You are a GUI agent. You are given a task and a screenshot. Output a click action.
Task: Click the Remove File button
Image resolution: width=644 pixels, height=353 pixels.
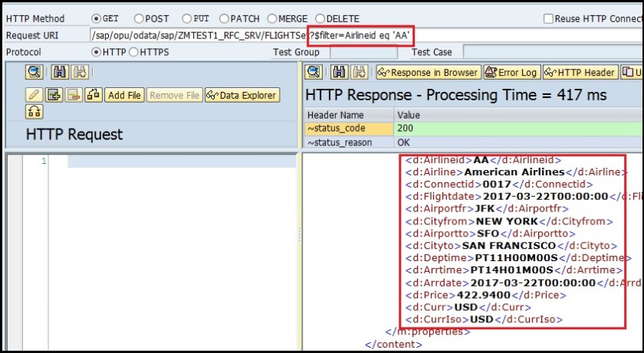coord(175,95)
